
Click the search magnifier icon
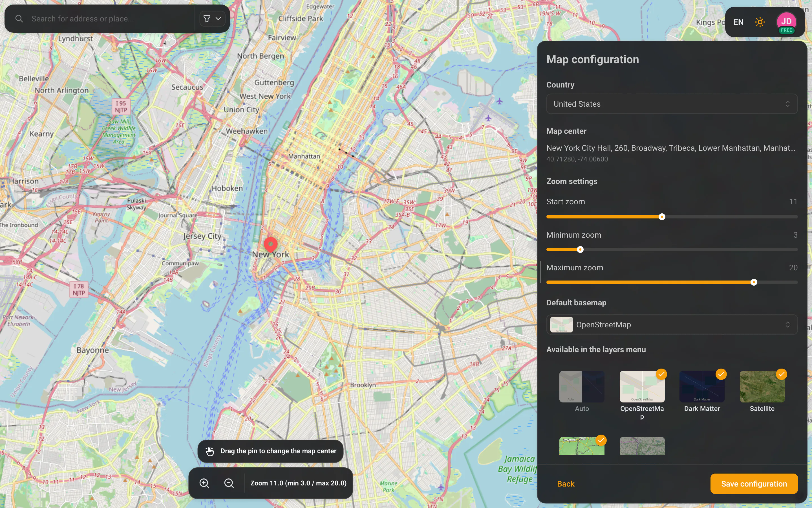pyautogui.click(x=19, y=19)
